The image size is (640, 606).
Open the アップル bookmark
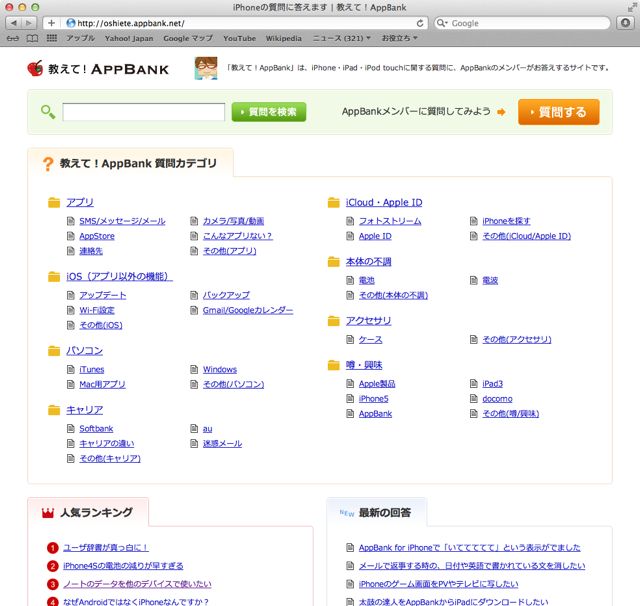[80, 38]
